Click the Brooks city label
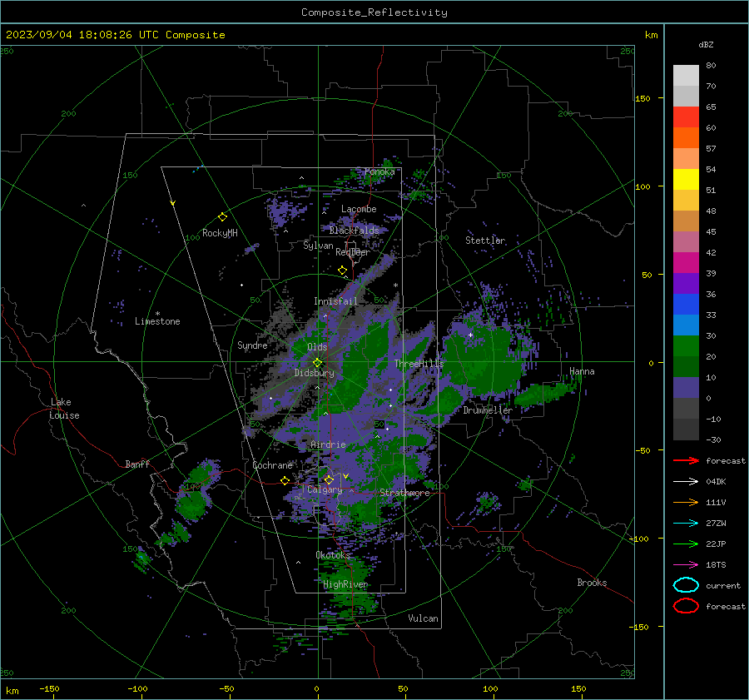The width and height of the screenshot is (749, 700). tap(592, 583)
